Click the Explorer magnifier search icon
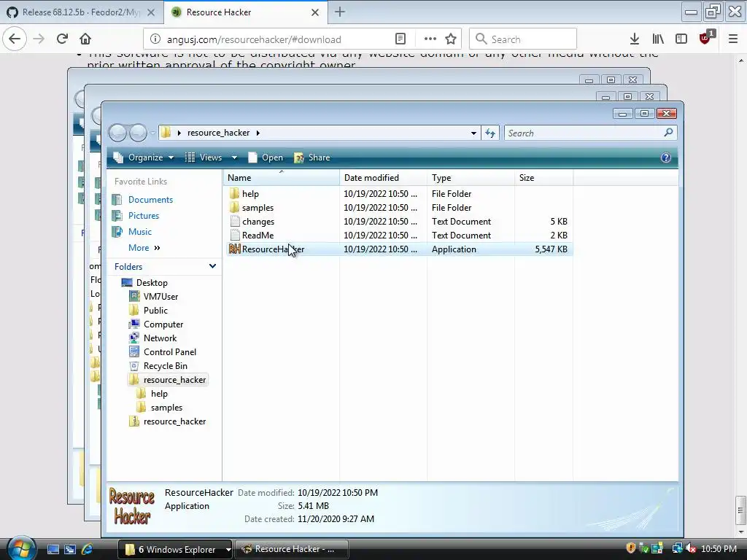The height and width of the screenshot is (560, 747). click(668, 133)
